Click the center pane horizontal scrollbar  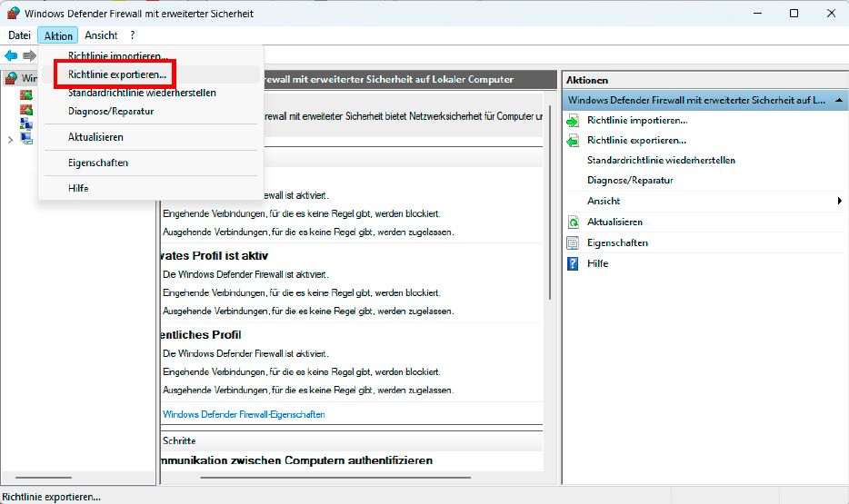(335, 478)
